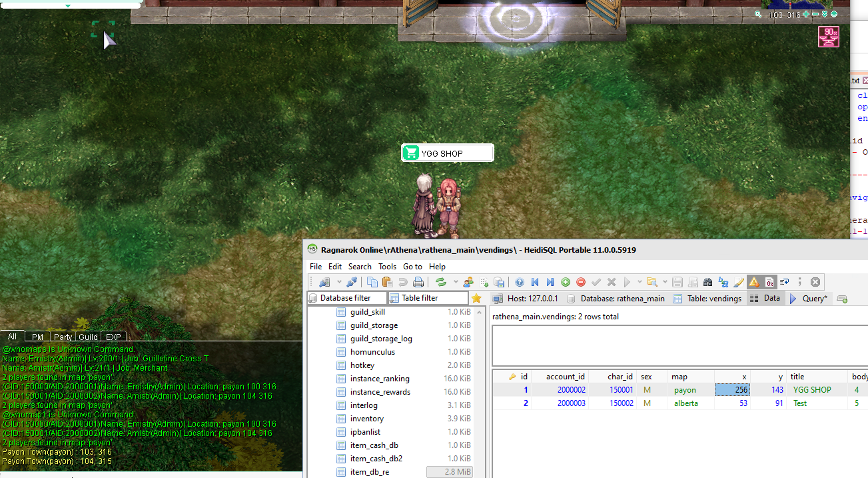Click the Save floppy disk icon

[677, 282]
